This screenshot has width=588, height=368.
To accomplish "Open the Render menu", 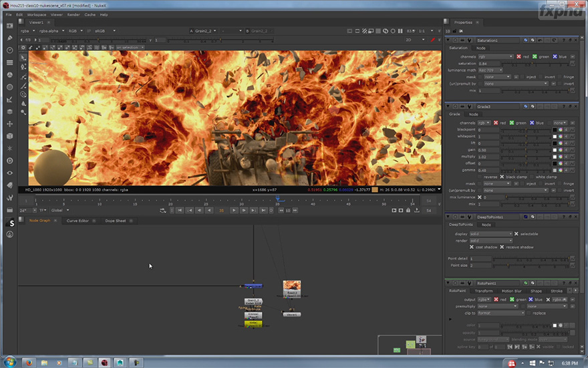I will [73, 15].
